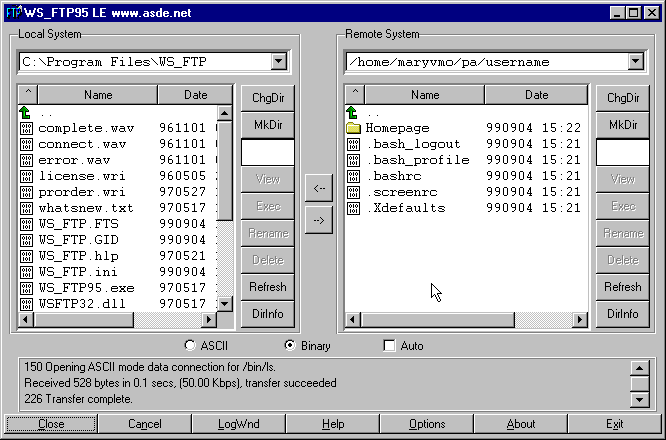Click the file icon next to license.wri
The image size is (666, 440).
click(26, 177)
